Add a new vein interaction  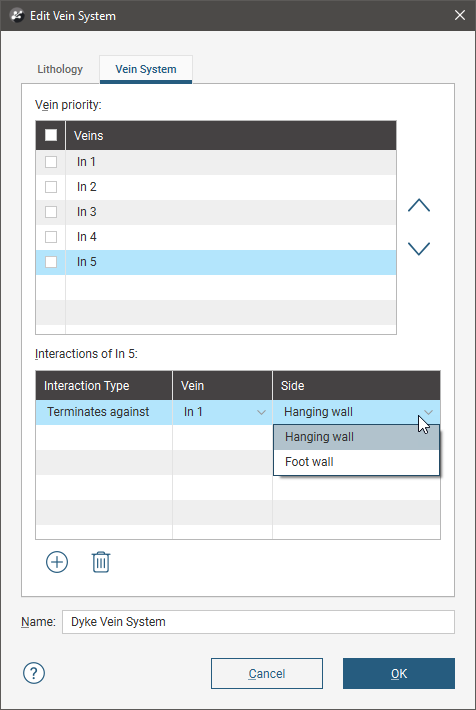tap(57, 562)
